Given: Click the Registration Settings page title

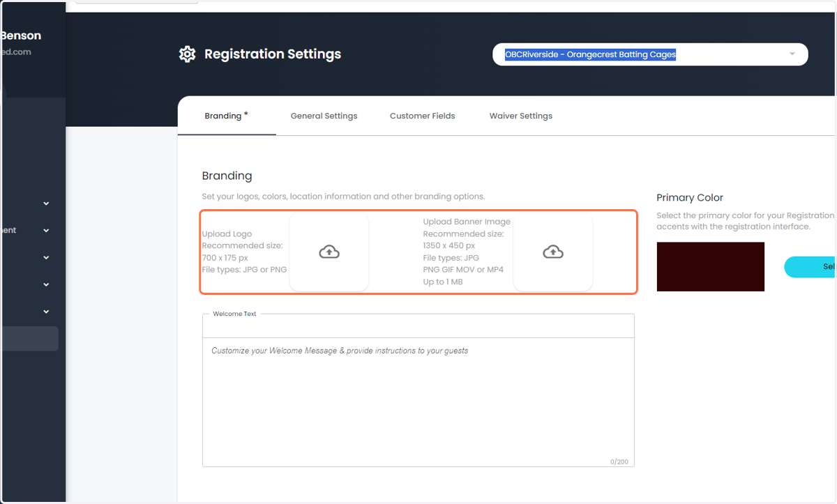Looking at the screenshot, I should tap(273, 54).
